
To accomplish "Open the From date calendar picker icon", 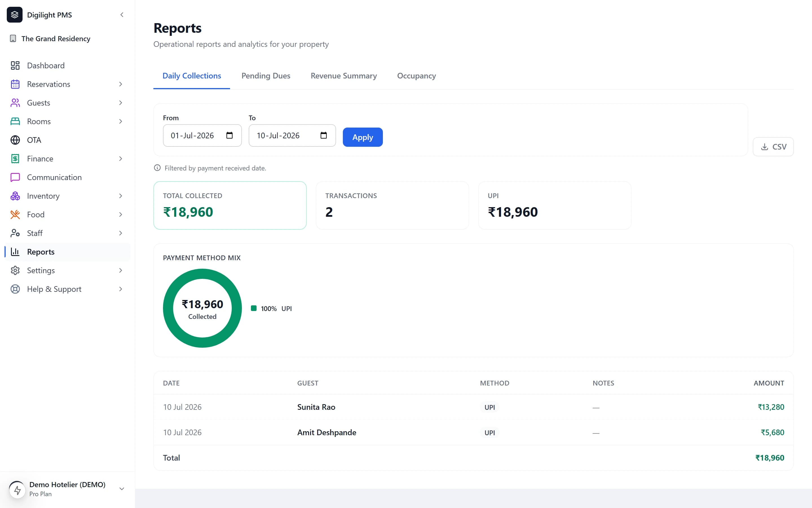I will click(230, 135).
